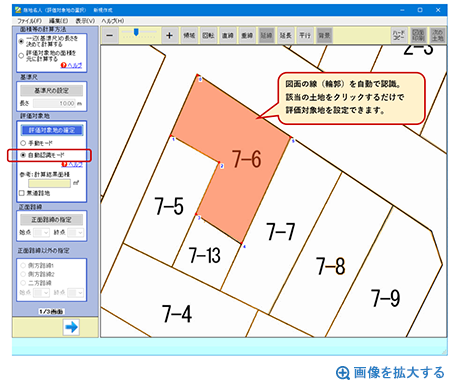
Task: Open the 正面路線 終点 end point dropdown
Action: point(76,232)
